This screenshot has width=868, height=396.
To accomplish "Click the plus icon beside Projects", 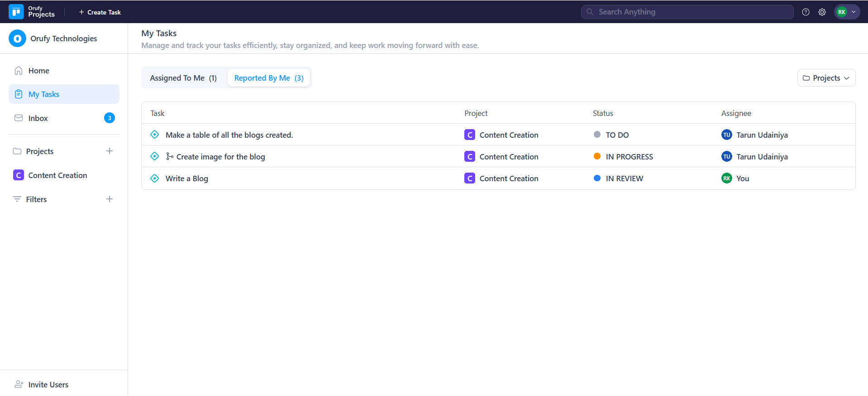I will click(x=110, y=151).
